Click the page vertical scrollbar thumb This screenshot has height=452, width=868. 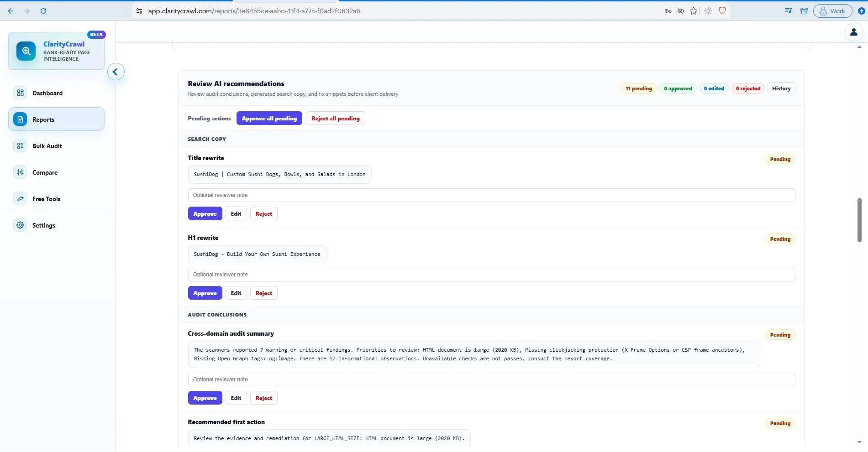pyautogui.click(x=859, y=220)
